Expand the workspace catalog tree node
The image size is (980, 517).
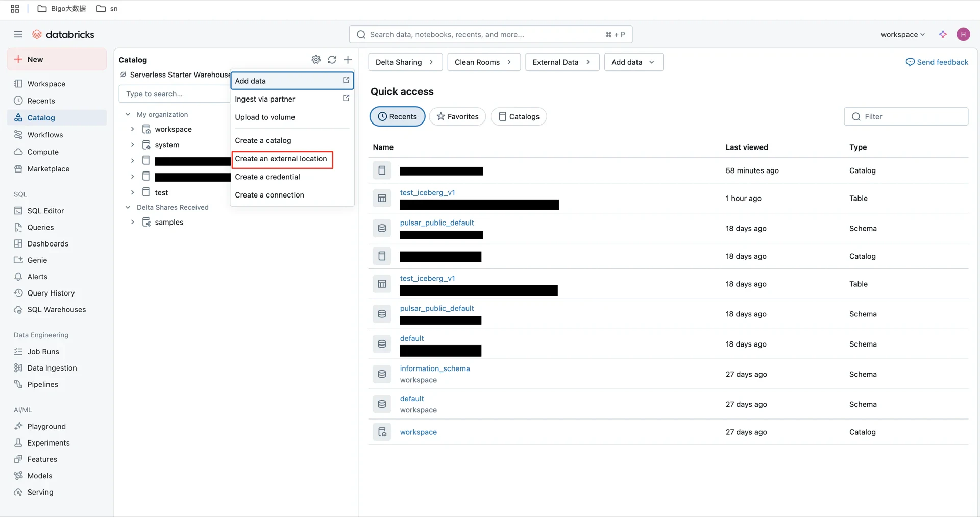tap(132, 129)
